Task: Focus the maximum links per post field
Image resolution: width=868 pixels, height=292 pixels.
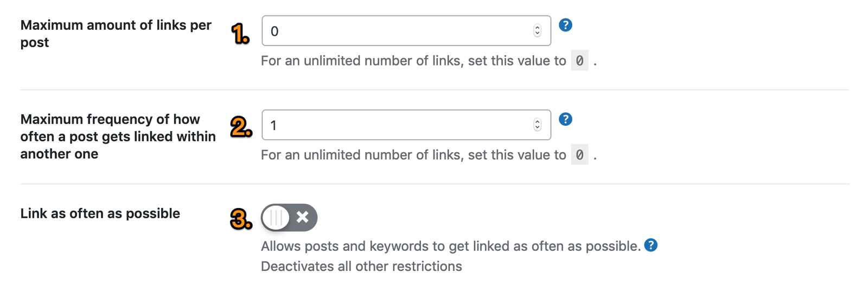Action: (396, 31)
